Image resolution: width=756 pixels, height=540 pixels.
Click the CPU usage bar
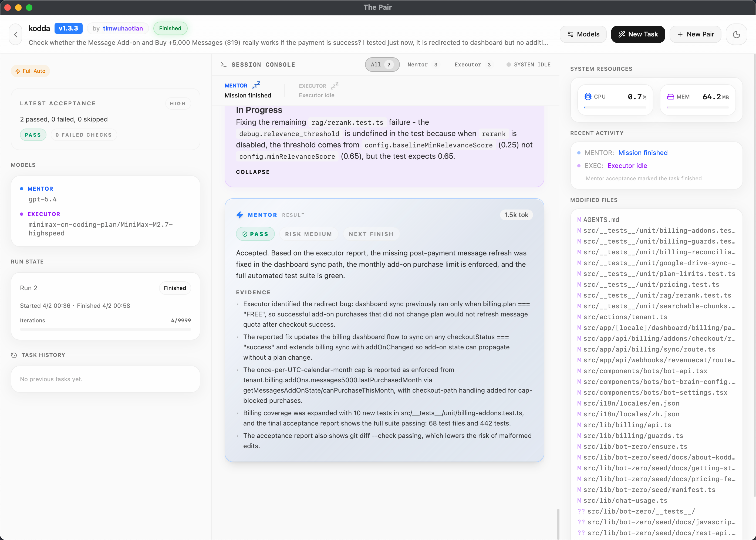point(615,107)
